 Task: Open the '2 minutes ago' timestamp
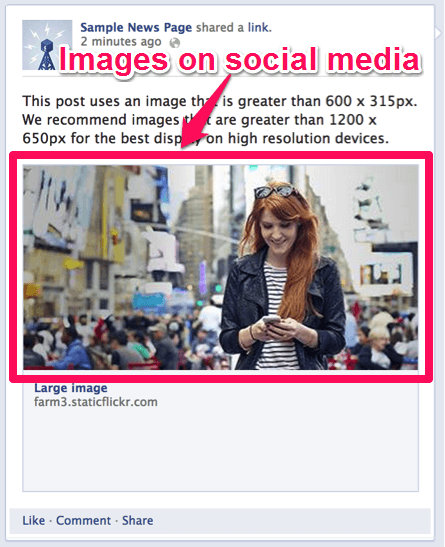click(x=121, y=42)
